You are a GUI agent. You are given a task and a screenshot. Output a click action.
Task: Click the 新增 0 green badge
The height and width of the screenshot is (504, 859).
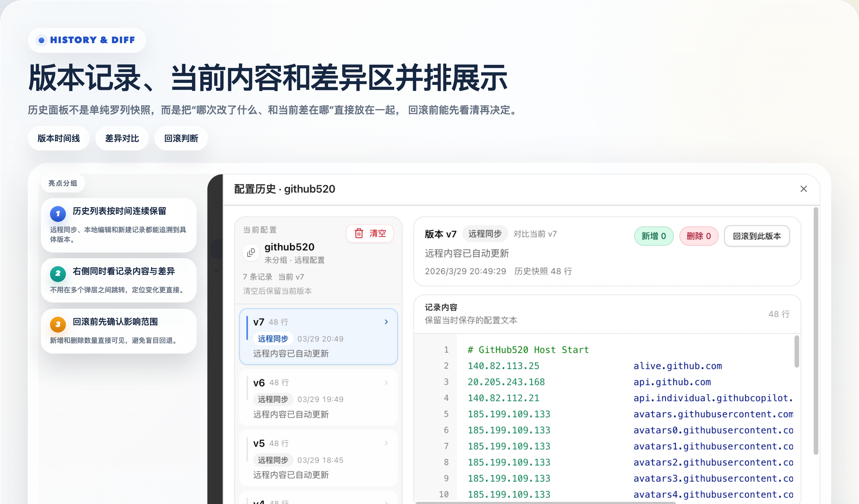tap(653, 236)
